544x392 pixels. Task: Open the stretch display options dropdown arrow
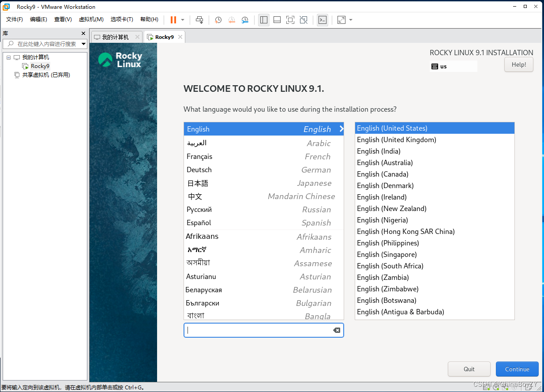point(351,20)
